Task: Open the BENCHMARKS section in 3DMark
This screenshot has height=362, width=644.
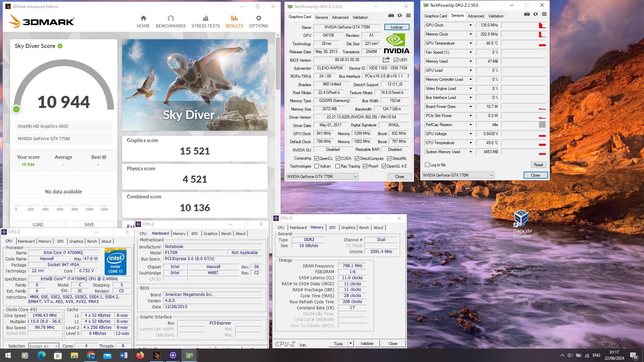Action: (x=171, y=21)
